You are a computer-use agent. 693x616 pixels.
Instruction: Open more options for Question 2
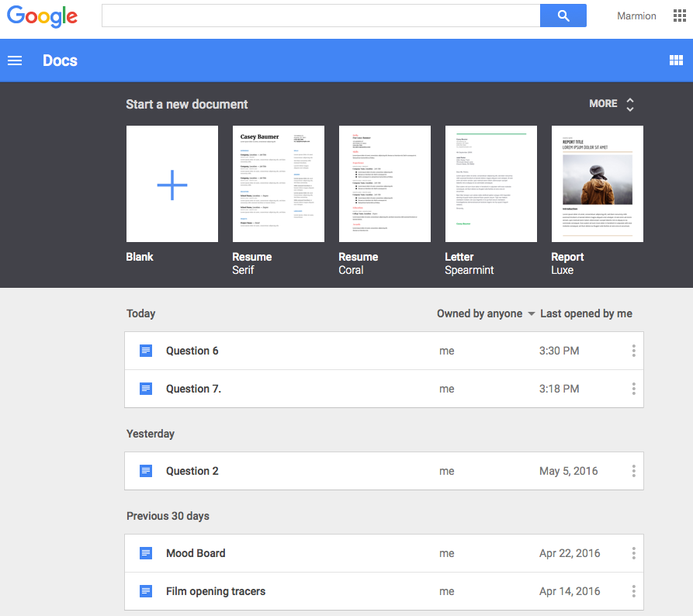click(633, 471)
